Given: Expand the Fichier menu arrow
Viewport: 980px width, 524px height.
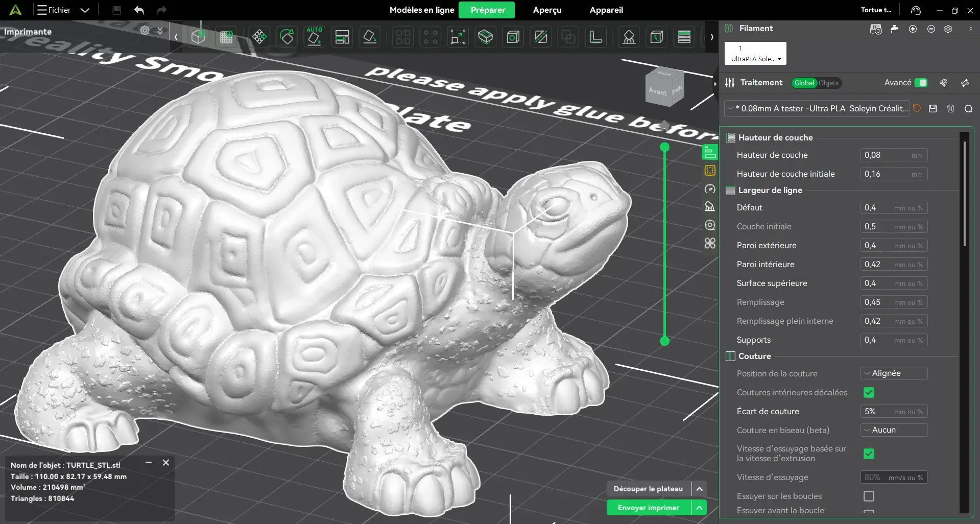Looking at the screenshot, I should click(x=85, y=10).
